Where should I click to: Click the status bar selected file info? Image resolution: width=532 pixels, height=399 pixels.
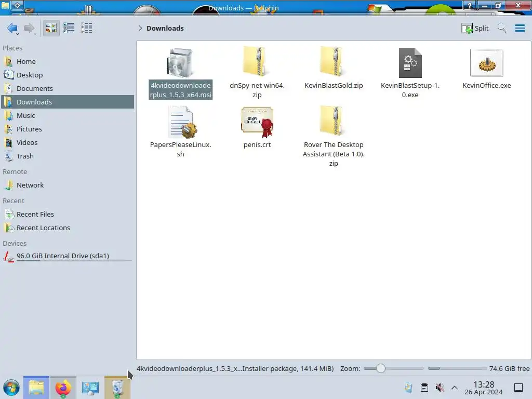click(x=235, y=368)
